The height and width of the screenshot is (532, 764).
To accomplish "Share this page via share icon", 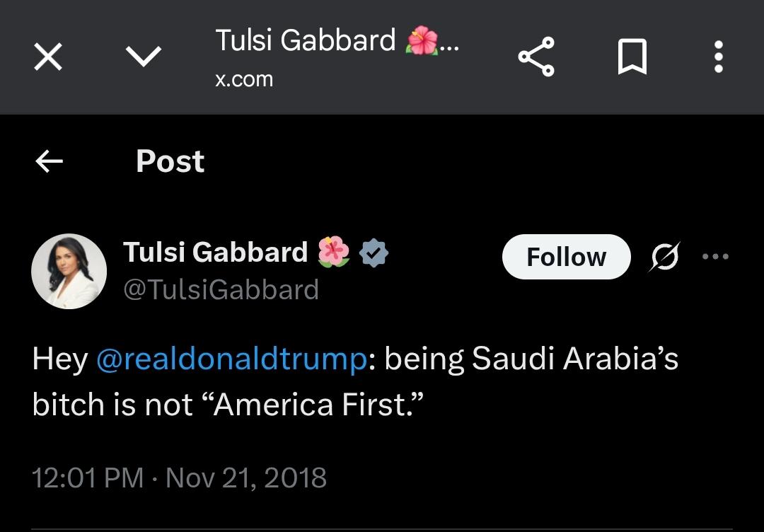I will (x=536, y=57).
